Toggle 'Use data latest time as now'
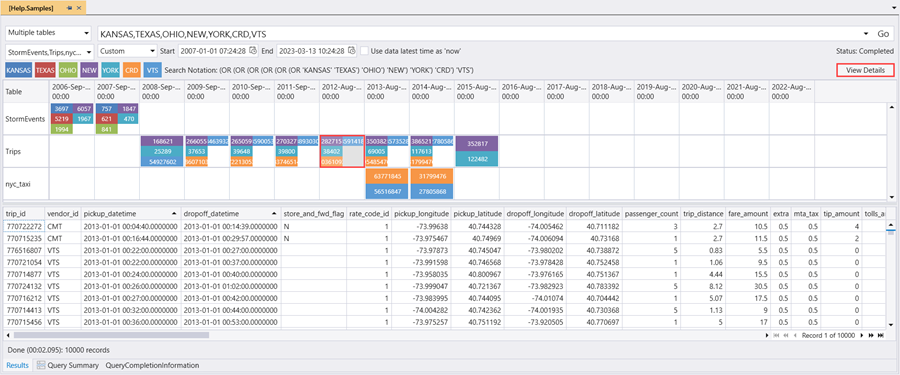The width and height of the screenshot is (900, 375). (x=364, y=51)
